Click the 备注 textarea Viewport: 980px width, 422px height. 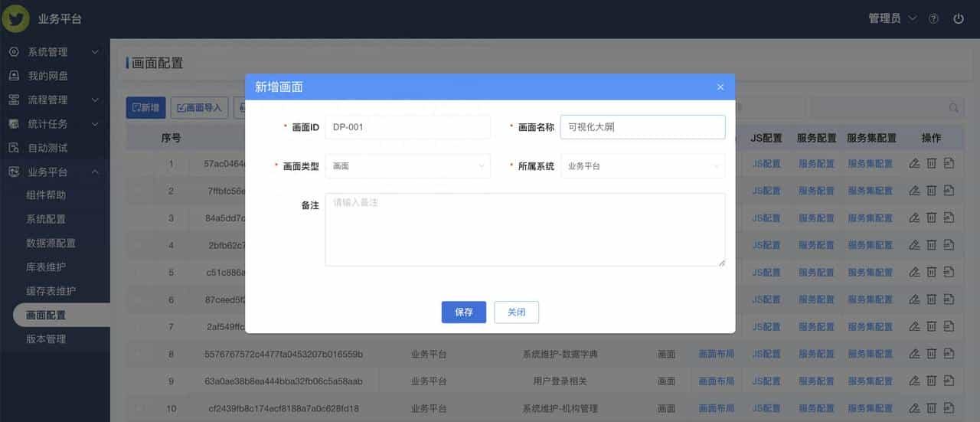[524, 230]
